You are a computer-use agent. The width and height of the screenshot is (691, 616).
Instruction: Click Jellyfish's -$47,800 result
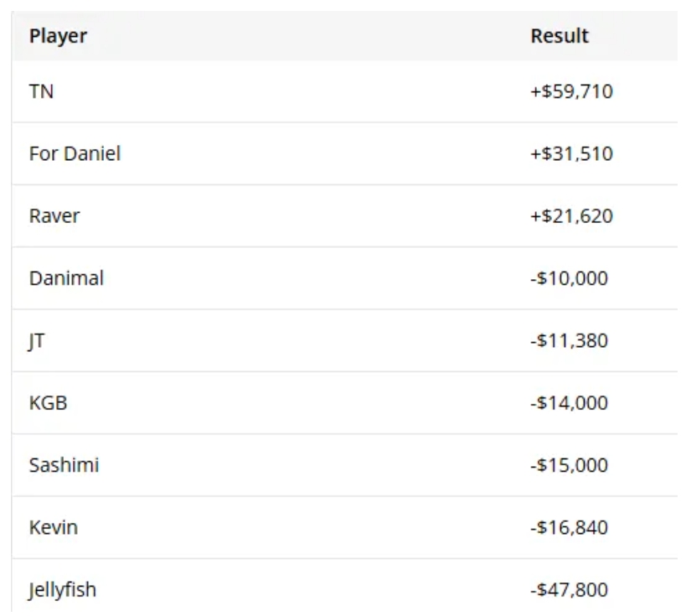coord(569,590)
